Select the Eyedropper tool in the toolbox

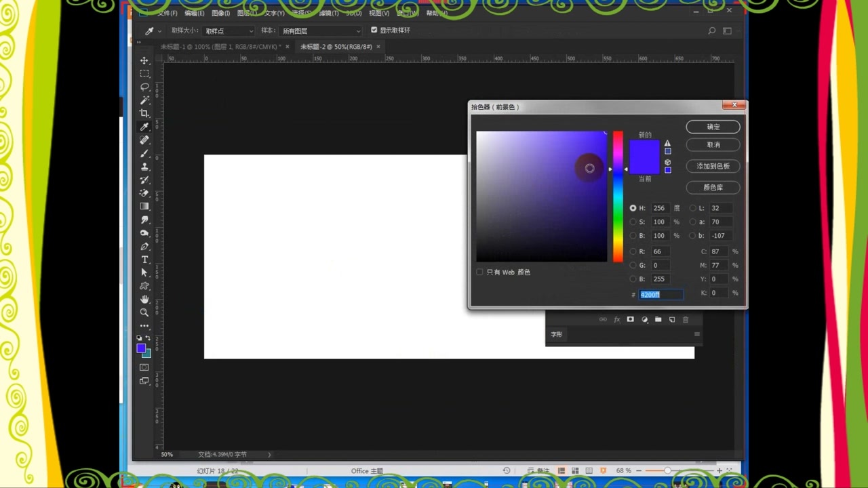pos(144,127)
